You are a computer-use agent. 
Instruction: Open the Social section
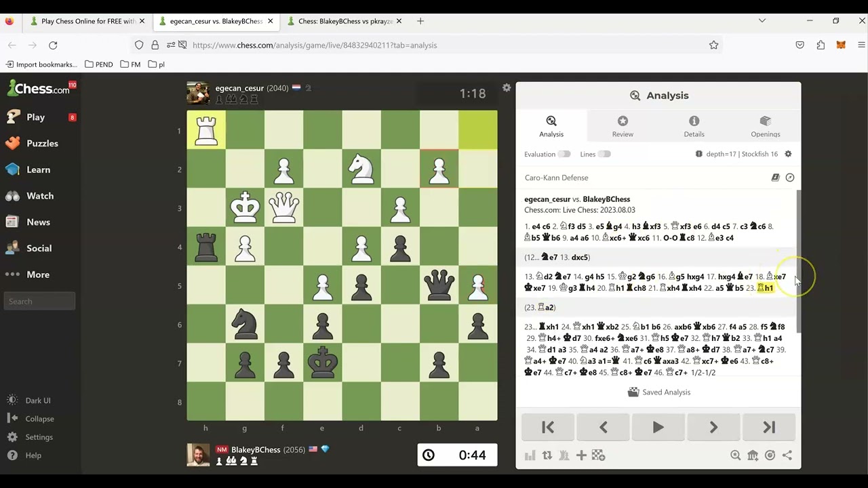(39, 249)
